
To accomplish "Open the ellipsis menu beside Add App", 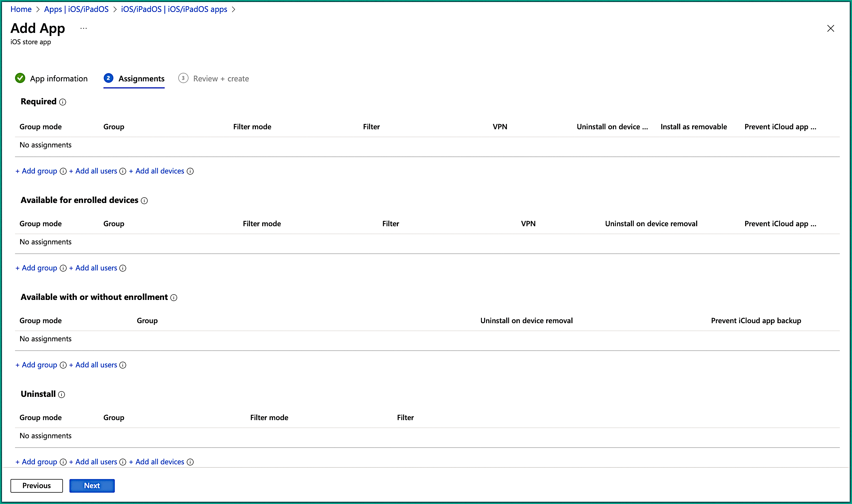I will click(84, 29).
